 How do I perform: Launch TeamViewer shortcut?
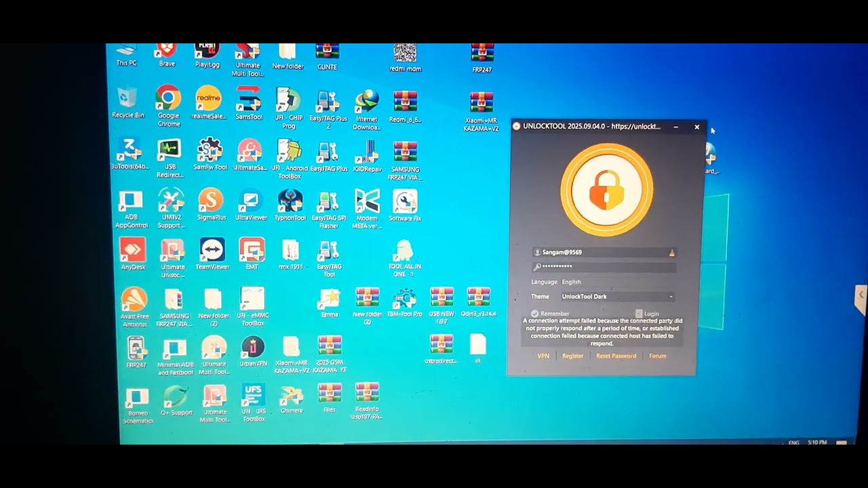point(212,254)
